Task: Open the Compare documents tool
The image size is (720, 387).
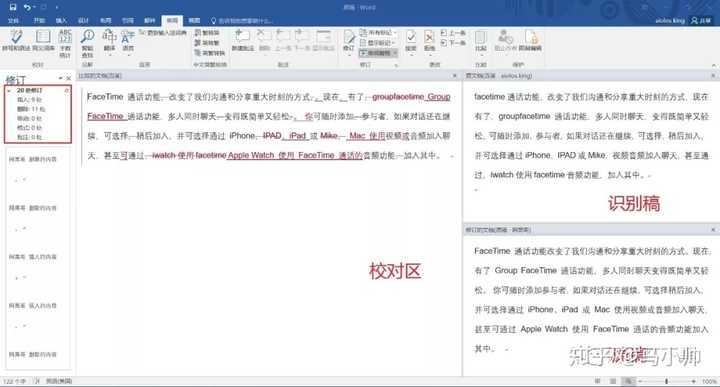Action: point(480,40)
